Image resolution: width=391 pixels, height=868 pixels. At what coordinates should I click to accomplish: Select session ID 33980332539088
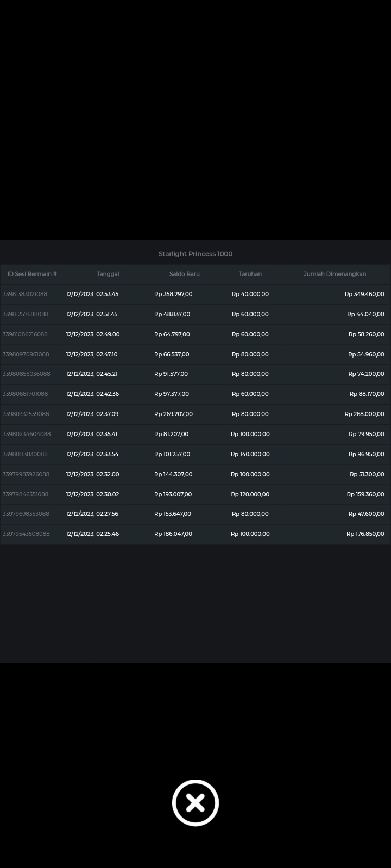click(x=26, y=414)
